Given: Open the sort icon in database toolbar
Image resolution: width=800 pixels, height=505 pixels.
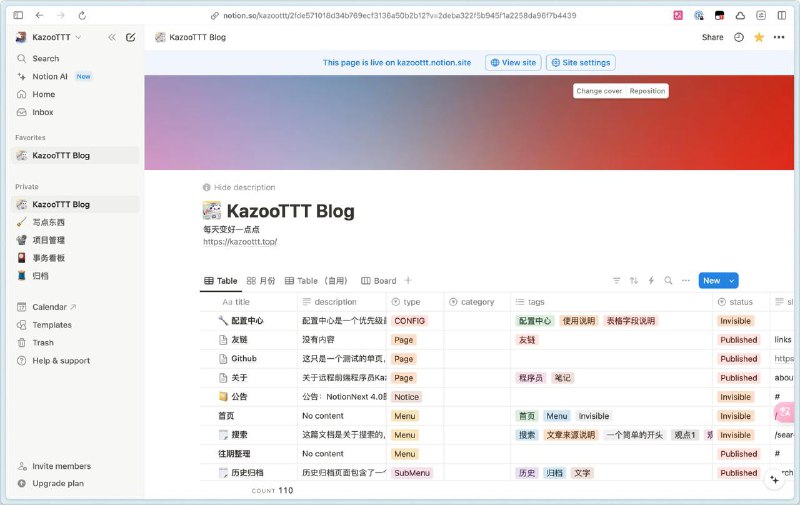Looking at the screenshot, I should click(634, 281).
